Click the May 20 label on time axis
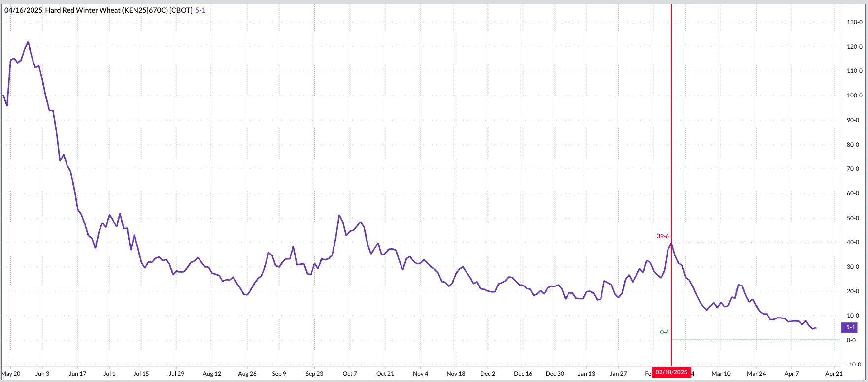 point(11,374)
